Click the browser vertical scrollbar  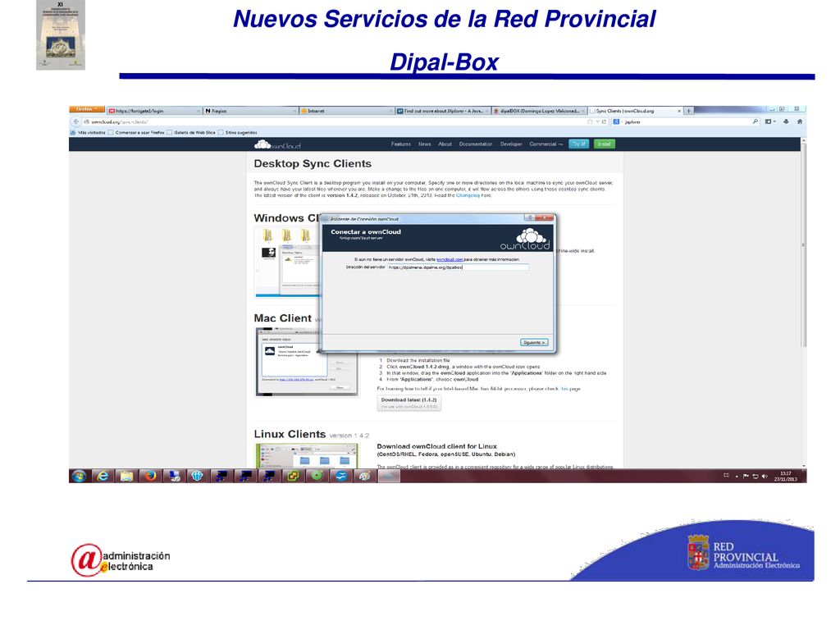803,244
